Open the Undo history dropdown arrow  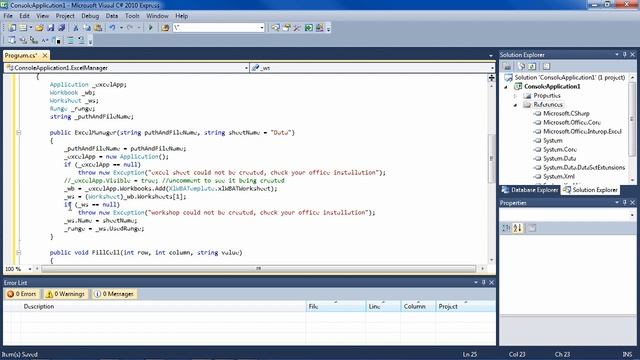tap(121, 28)
